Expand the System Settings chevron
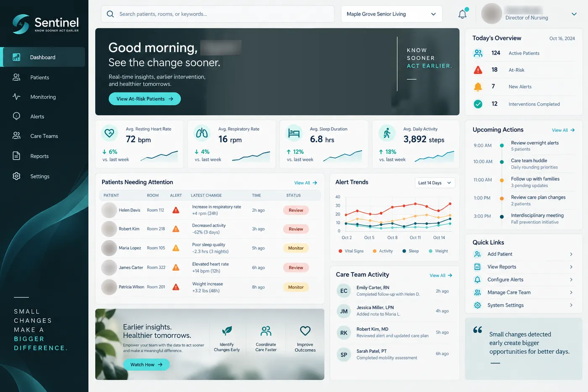The width and height of the screenshot is (588, 392). (571, 305)
